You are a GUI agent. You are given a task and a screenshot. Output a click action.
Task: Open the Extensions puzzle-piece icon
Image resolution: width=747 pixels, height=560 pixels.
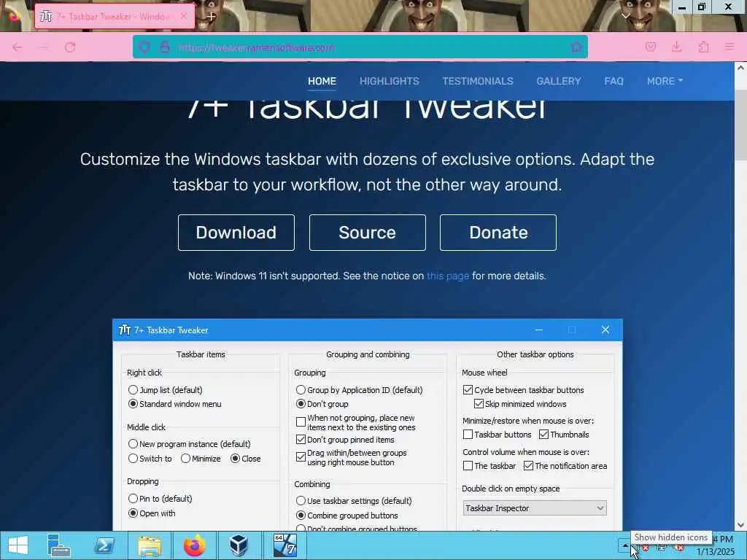pyautogui.click(x=703, y=47)
